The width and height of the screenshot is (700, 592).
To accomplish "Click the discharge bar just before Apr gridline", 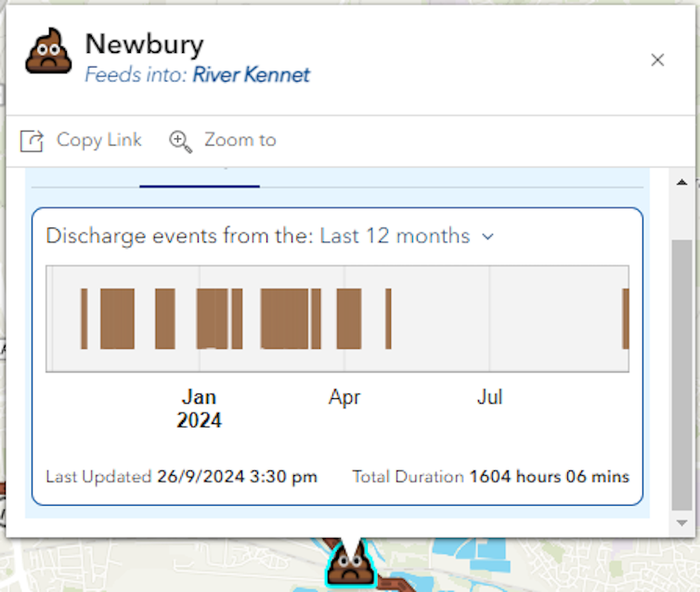I will [317, 318].
